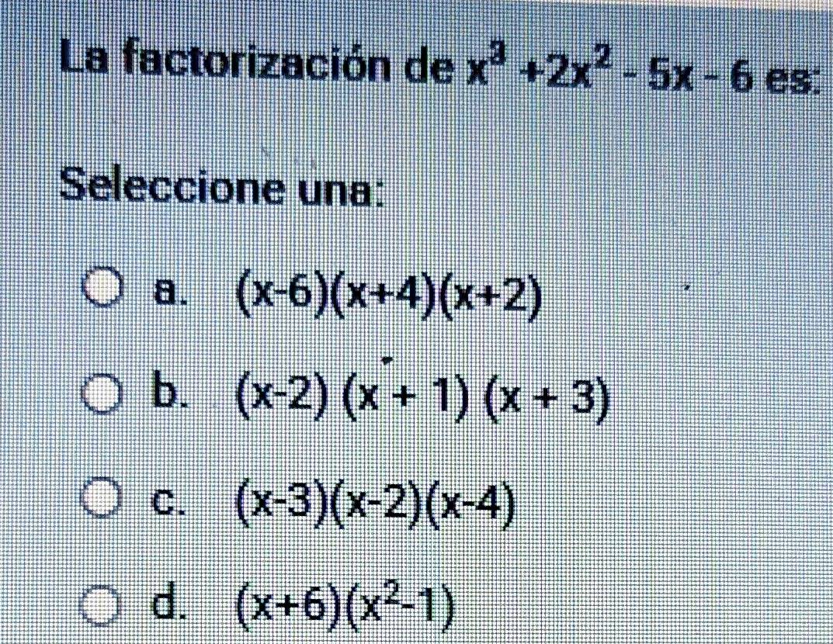Click the "Seleccione una:" prompt
The width and height of the screenshot is (833, 644).
click(224, 188)
